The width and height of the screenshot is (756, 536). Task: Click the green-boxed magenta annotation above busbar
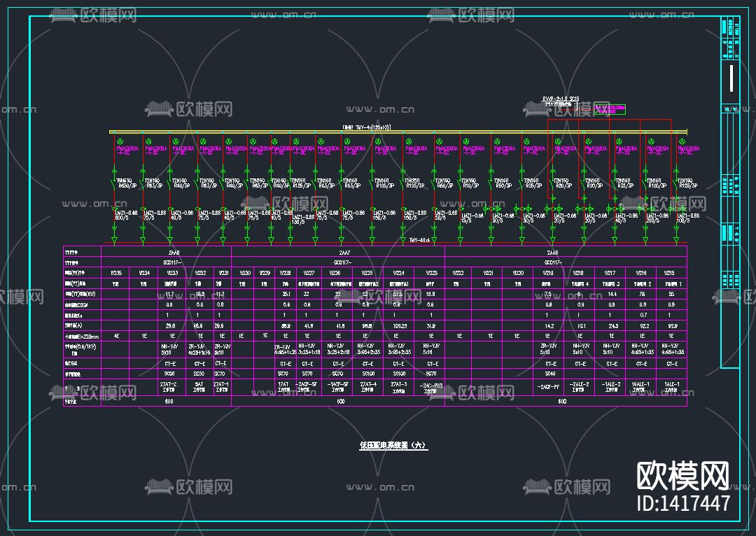(x=609, y=109)
